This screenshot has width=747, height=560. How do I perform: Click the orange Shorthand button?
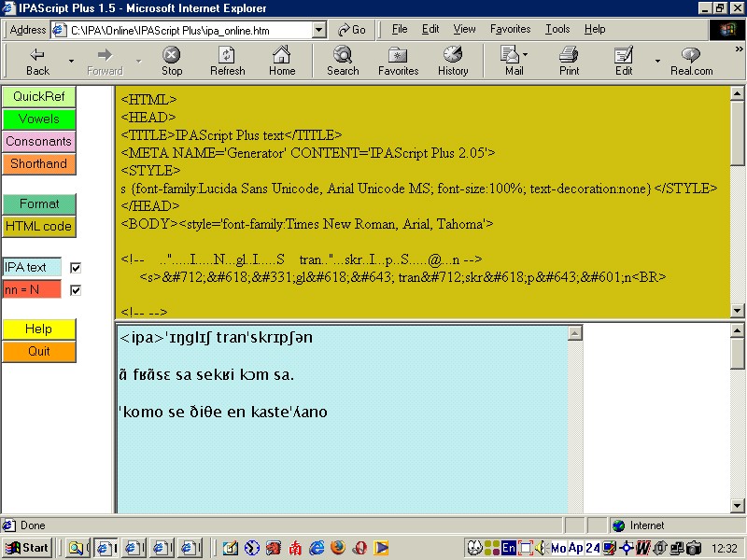tap(39, 164)
